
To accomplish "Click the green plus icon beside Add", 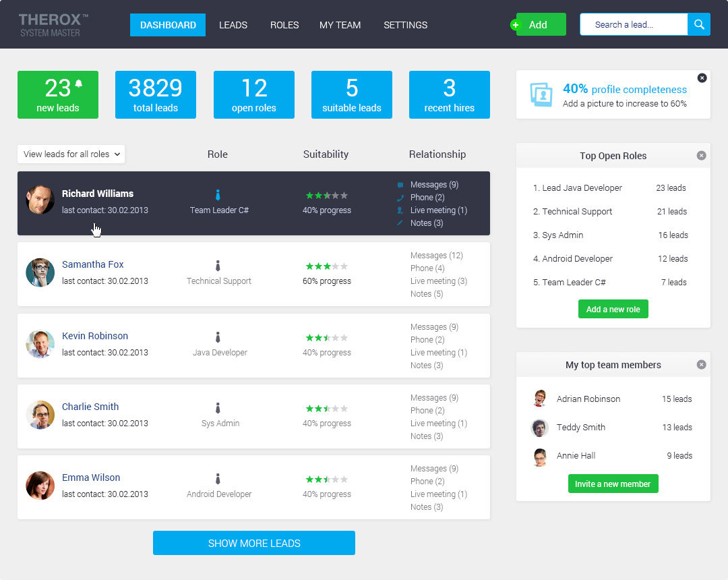I will pyautogui.click(x=516, y=25).
